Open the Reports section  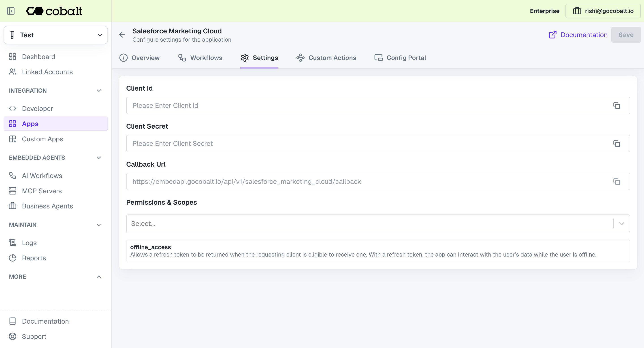point(34,258)
